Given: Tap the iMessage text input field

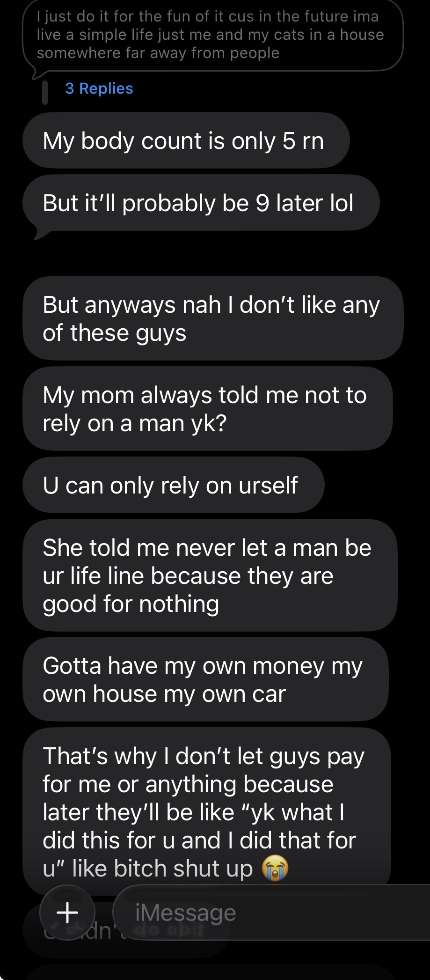Looking at the screenshot, I should pos(271,912).
